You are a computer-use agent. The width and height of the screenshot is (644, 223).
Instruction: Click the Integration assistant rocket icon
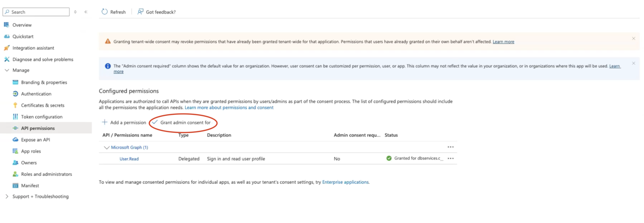coord(7,48)
